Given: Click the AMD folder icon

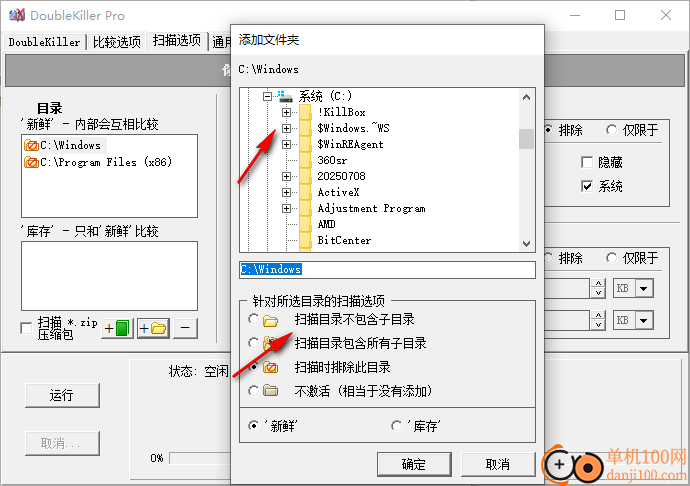Looking at the screenshot, I should click(x=305, y=225).
